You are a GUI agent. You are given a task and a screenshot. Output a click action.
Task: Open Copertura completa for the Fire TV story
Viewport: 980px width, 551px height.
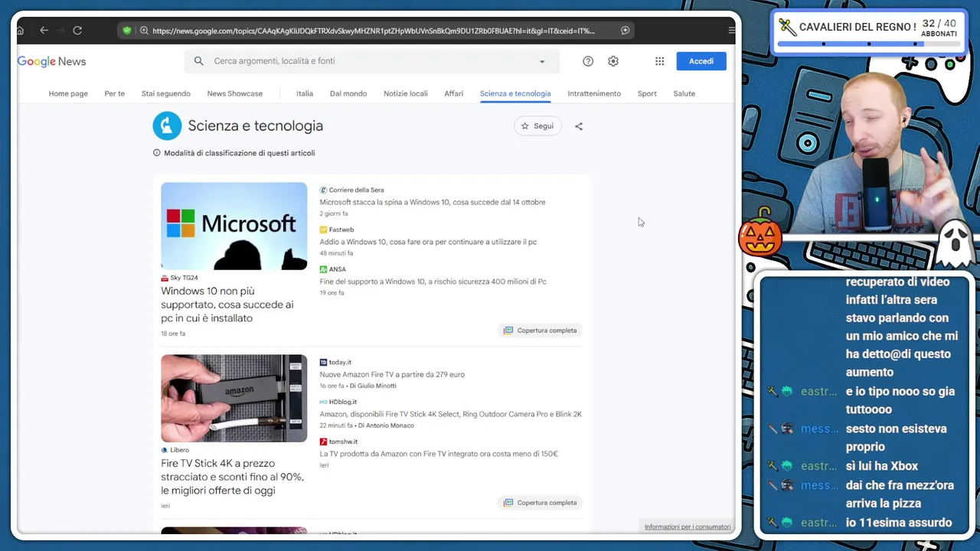540,503
